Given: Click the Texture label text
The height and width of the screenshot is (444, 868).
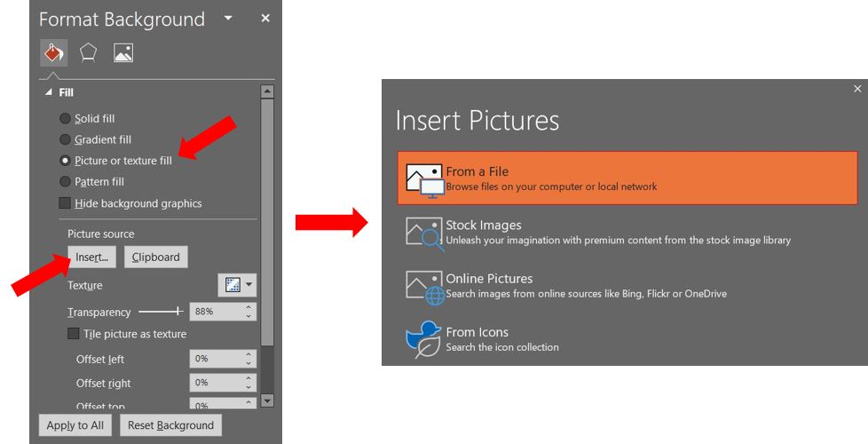Looking at the screenshot, I should tap(84, 286).
